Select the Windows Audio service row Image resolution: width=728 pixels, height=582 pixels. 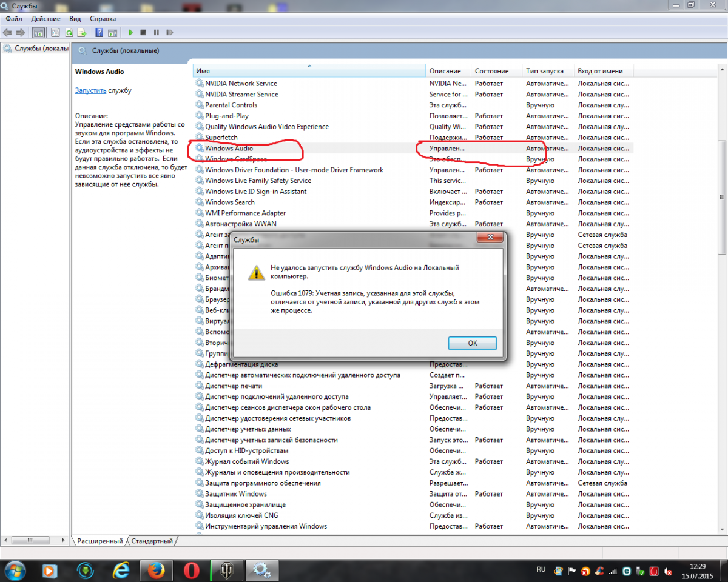(413, 149)
